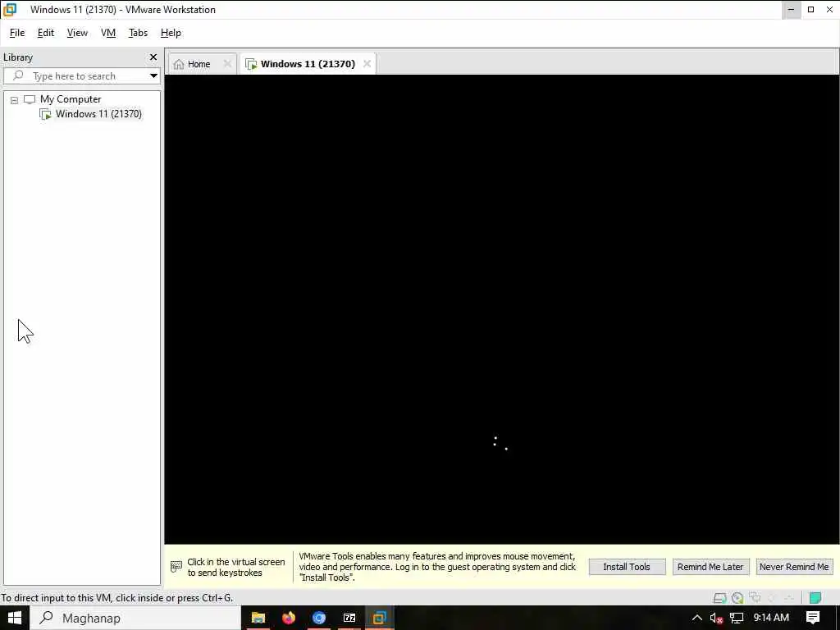Click the hard disk device status icon
840x630 pixels.
[x=720, y=597]
